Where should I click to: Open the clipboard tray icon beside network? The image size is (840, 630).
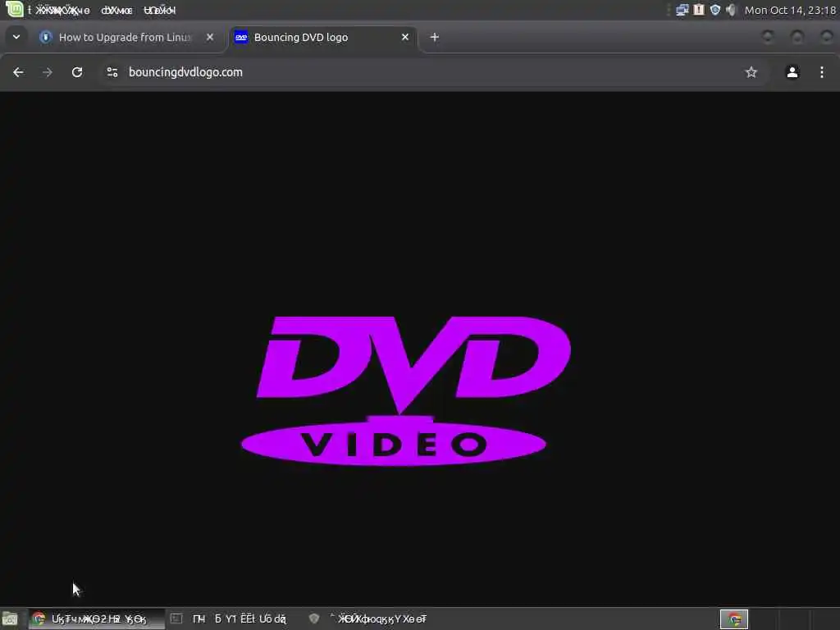click(699, 10)
